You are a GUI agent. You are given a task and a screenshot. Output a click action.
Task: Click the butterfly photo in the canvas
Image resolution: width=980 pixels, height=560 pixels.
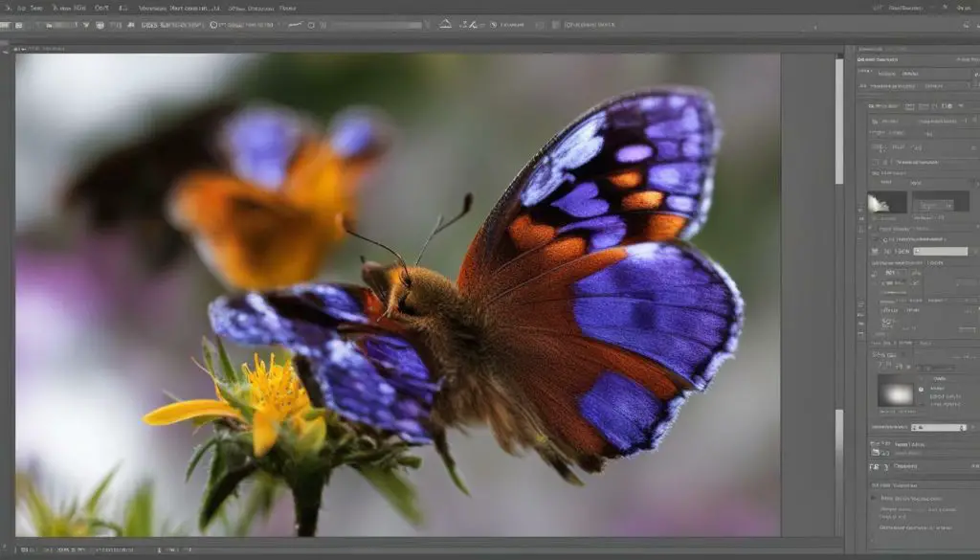pyautogui.click(x=397, y=295)
